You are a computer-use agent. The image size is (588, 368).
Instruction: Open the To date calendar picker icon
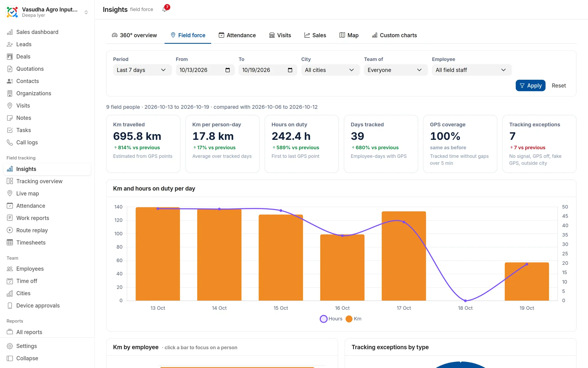290,70
